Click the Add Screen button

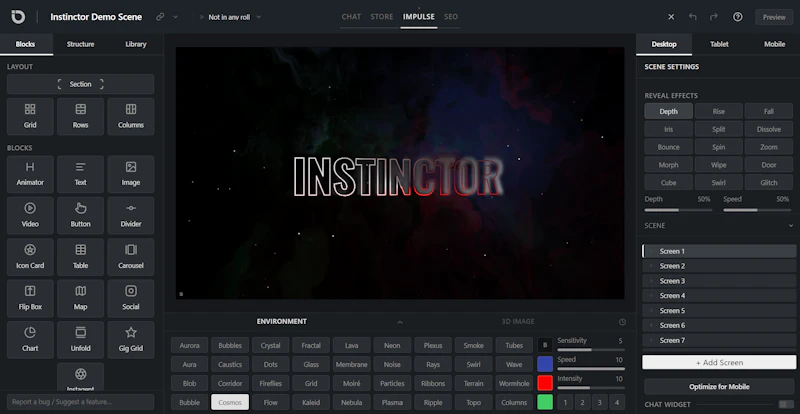click(x=719, y=362)
